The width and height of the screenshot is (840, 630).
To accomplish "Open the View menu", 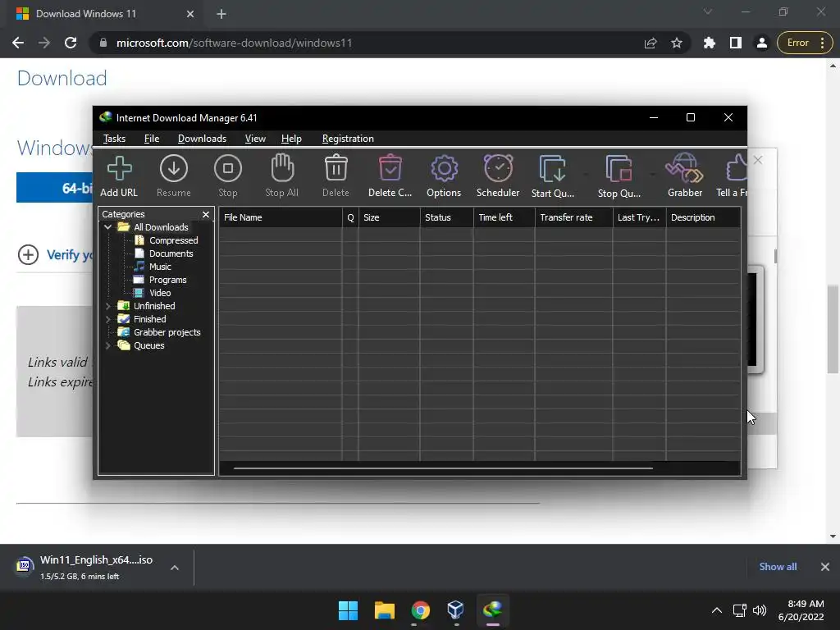I will pos(255,139).
